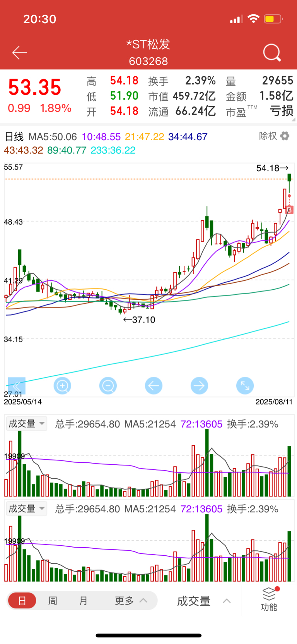Tap 金额 value 1.58亿
297x644 pixels.
[276, 96]
